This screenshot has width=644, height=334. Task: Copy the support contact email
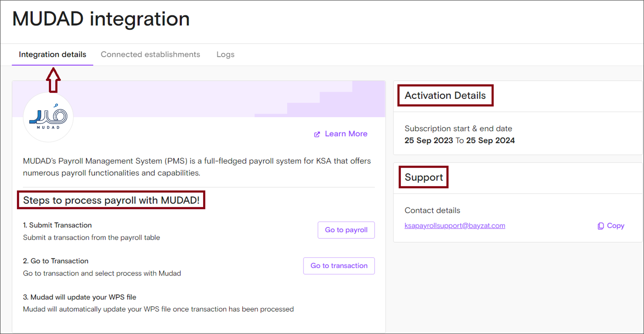(611, 226)
